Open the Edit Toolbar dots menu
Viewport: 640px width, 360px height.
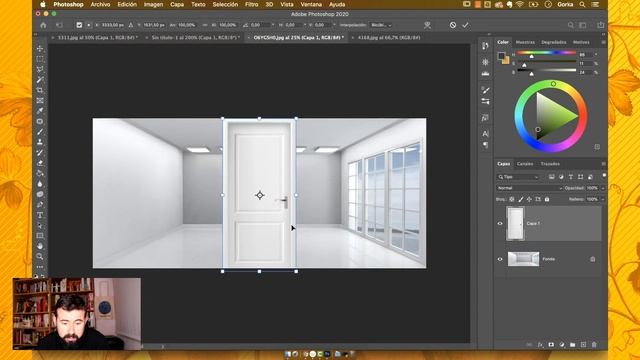tap(40, 267)
